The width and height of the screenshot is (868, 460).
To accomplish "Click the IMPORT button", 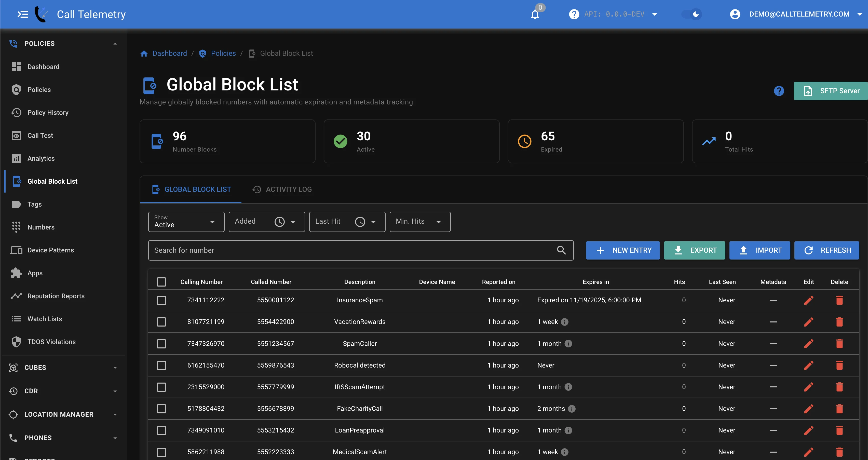I will pos(759,250).
